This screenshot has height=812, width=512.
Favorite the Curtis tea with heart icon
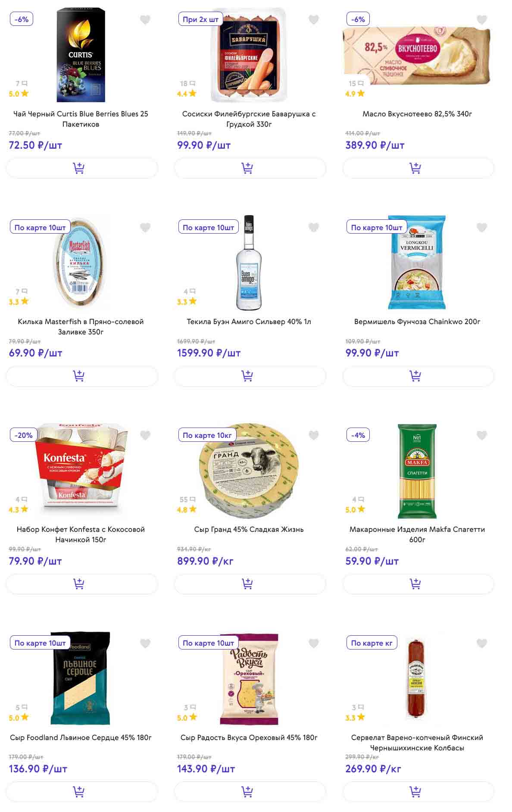[145, 20]
